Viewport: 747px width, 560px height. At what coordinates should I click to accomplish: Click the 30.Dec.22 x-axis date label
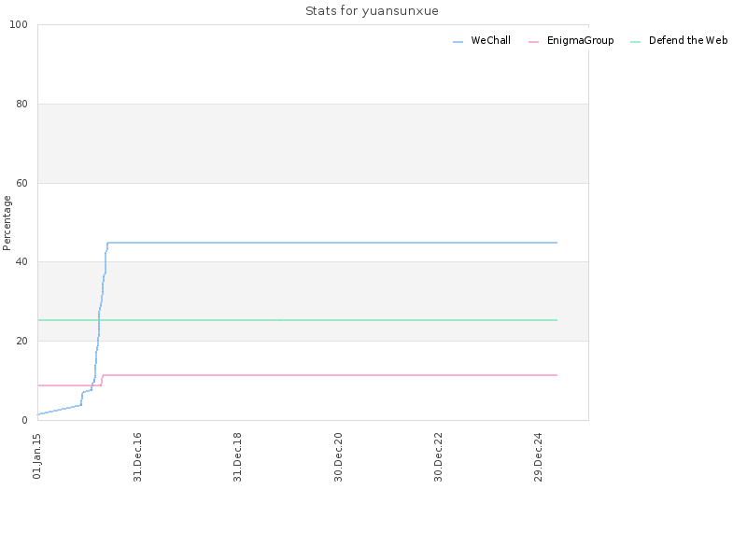[438, 457]
